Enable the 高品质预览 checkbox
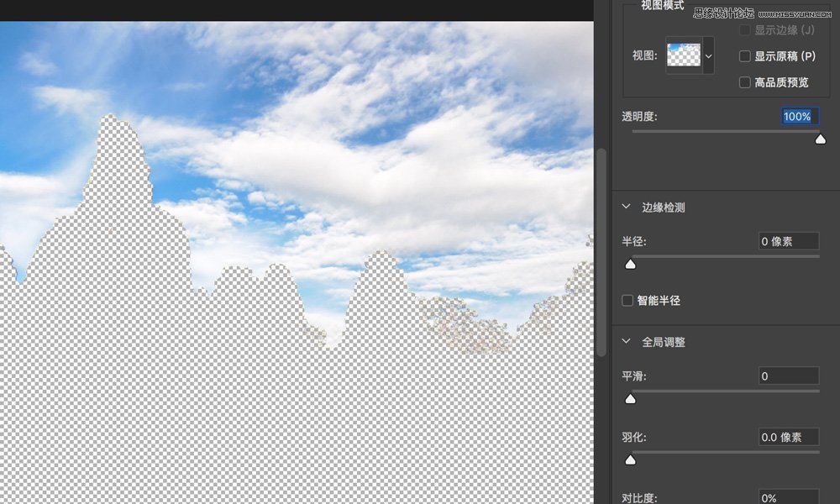The width and height of the screenshot is (840, 504). click(743, 81)
